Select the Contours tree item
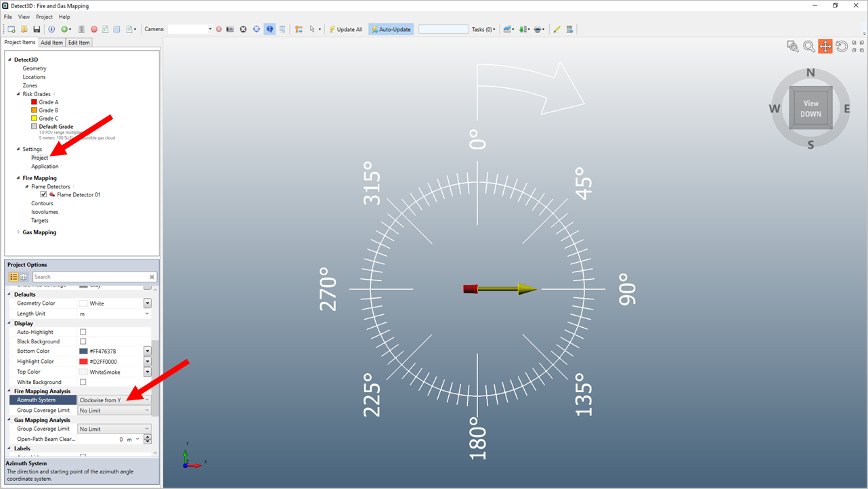The image size is (868, 489). tap(42, 203)
